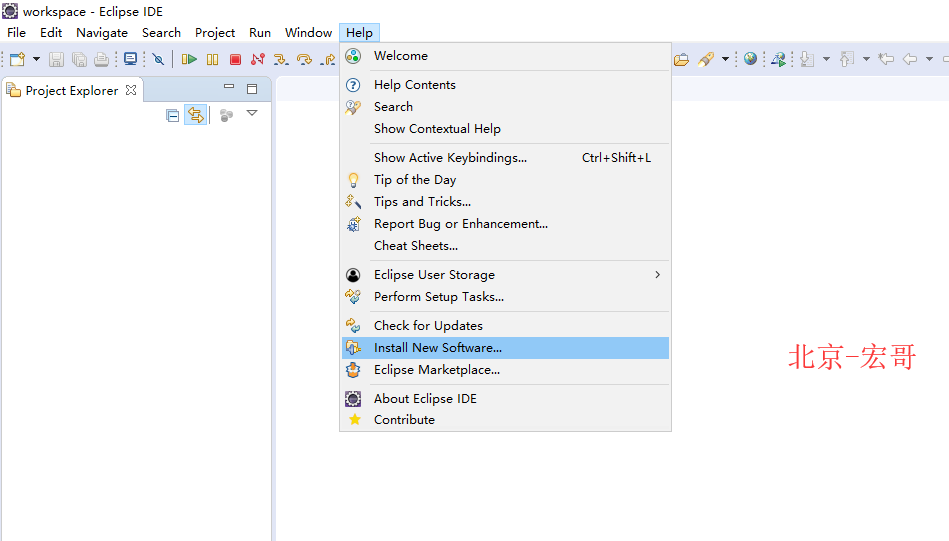This screenshot has height=541, width=949.
Task: Select Install New Software...
Action: (x=505, y=348)
